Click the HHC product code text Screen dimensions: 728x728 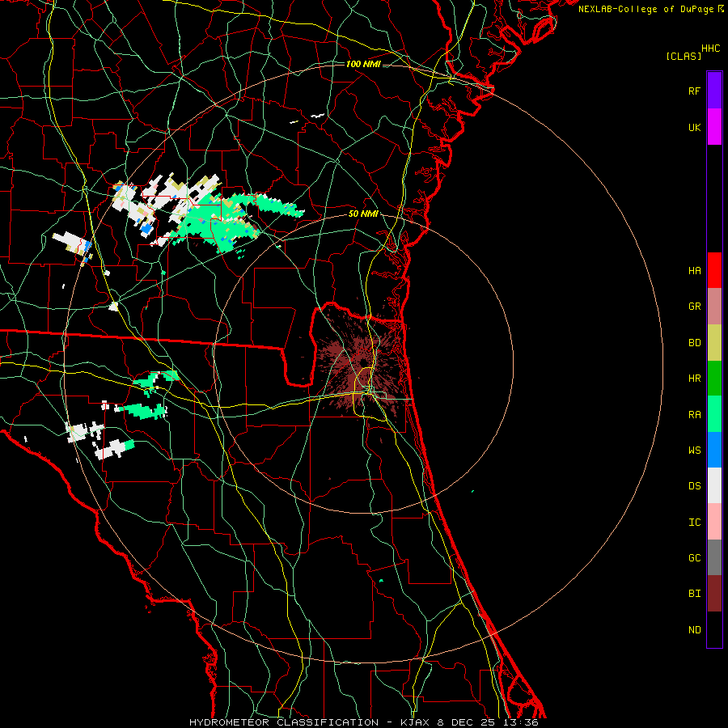[710, 49]
